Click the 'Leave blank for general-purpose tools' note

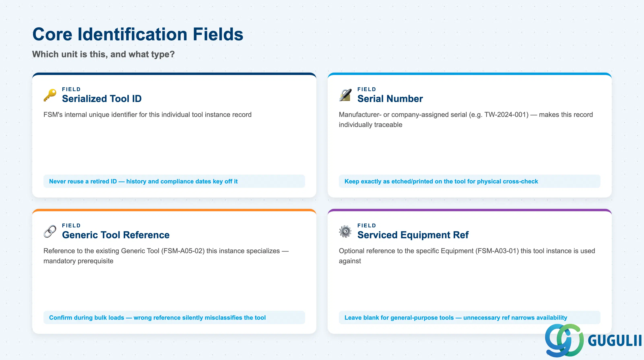point(470,317)
